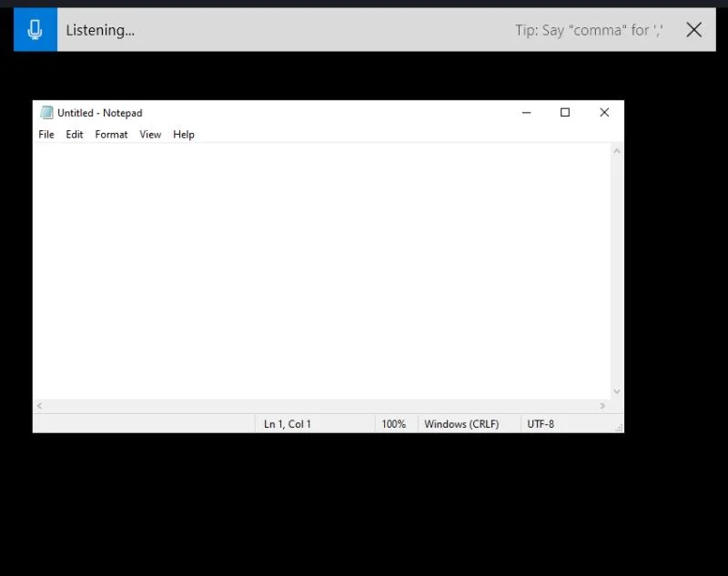Click the 'Say comma' tip text

coord(589,30)
